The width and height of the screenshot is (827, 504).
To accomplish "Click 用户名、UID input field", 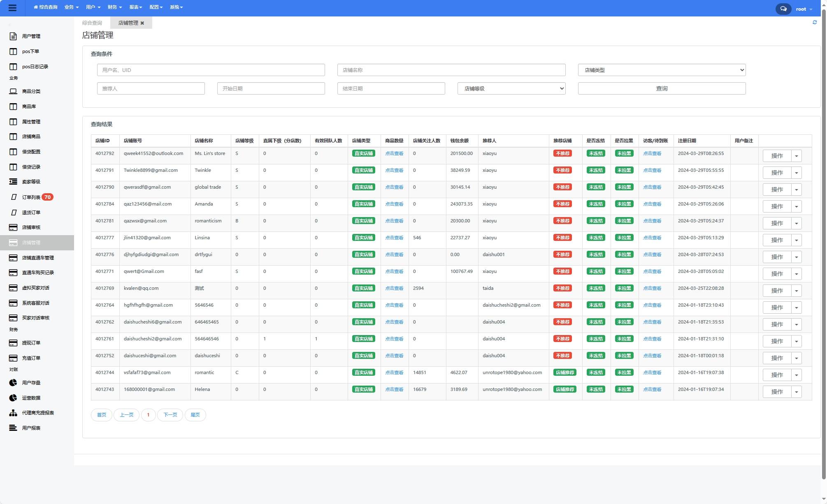I will (x=211, y=69).
